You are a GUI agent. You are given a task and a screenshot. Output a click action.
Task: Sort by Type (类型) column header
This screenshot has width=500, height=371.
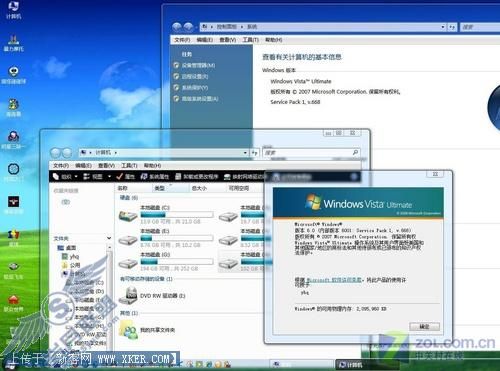[x=170, y=188]
